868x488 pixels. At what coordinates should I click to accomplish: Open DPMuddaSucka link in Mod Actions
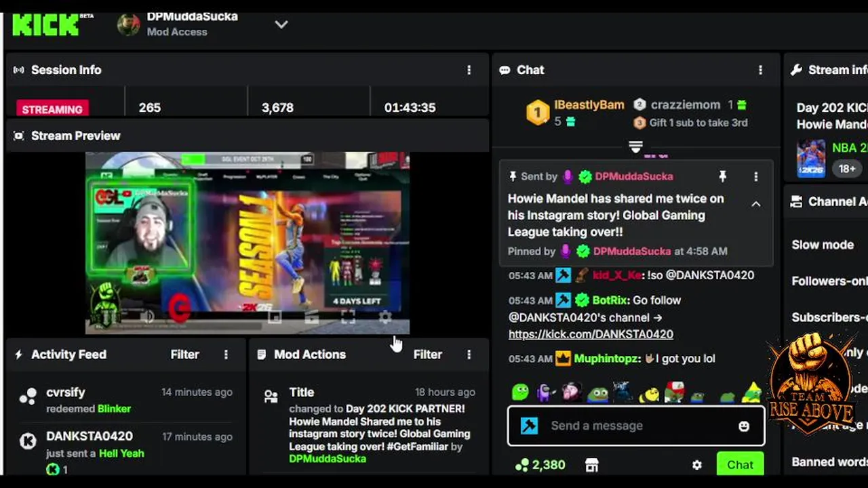click(x=328, y=459)
